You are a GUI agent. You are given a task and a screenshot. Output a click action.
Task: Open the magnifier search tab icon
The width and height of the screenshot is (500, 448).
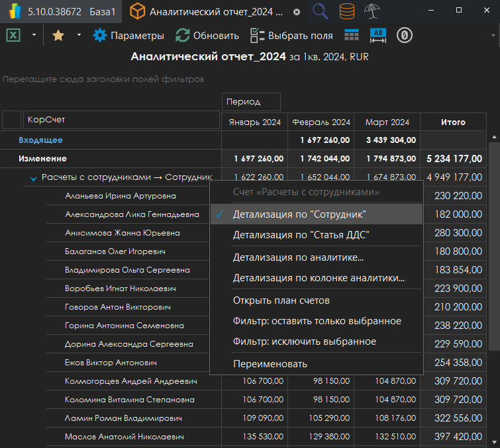point(321,11)
